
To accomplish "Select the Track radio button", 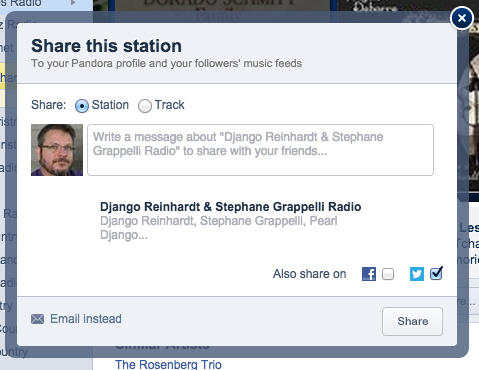I will [x=145, y=106].
